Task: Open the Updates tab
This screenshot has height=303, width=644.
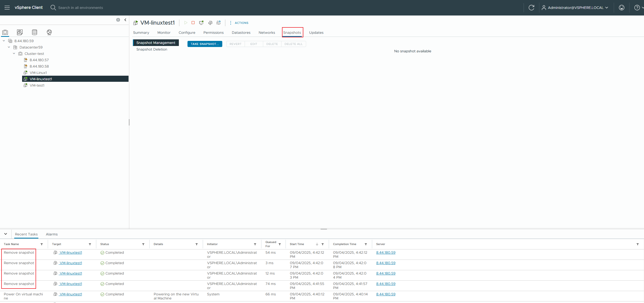Action: pos(316,33)
